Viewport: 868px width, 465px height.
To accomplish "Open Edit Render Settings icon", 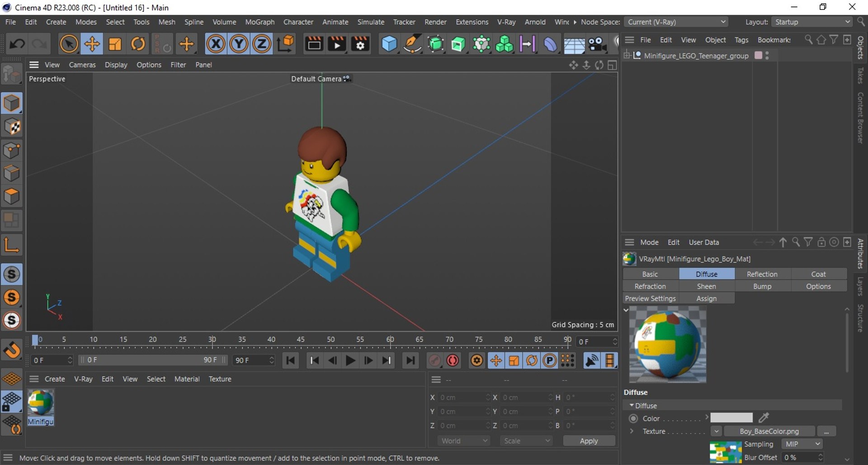I will (360, 44).
